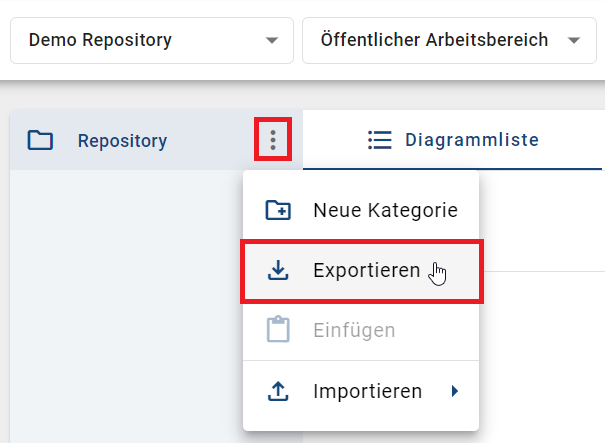Screen dimensions: 605x443
Task: Select Exportieren in the context menu
Action: pos(366,270)
